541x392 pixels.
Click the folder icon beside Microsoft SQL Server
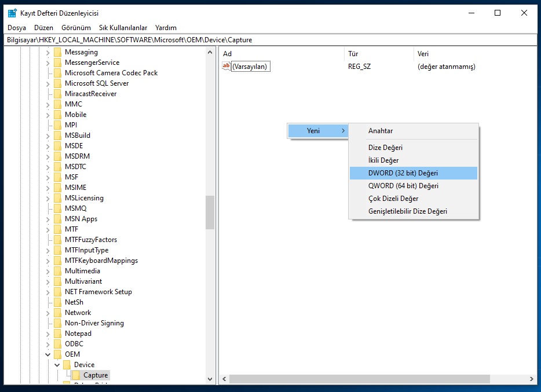(57, 83)
